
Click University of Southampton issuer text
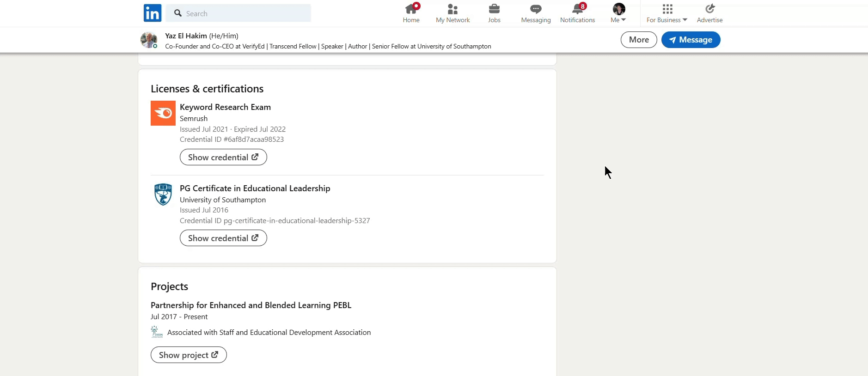[x=223, y=200]
